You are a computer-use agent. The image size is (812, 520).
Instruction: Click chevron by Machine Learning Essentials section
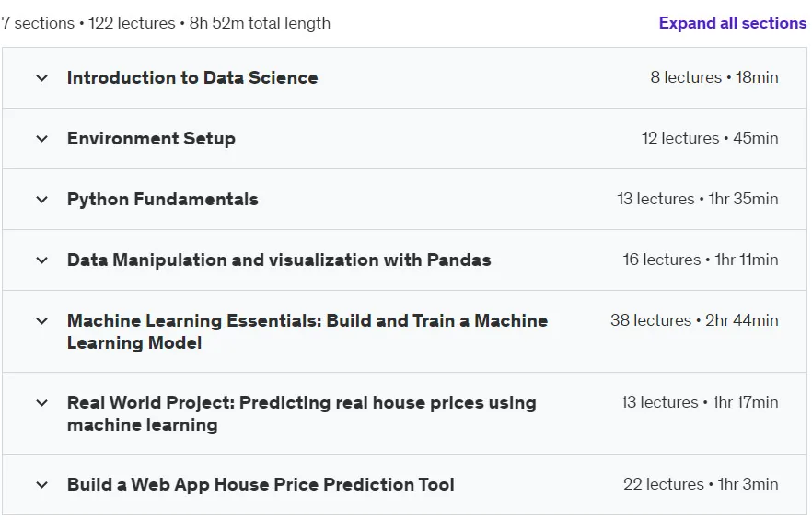(x=42, y=321)
